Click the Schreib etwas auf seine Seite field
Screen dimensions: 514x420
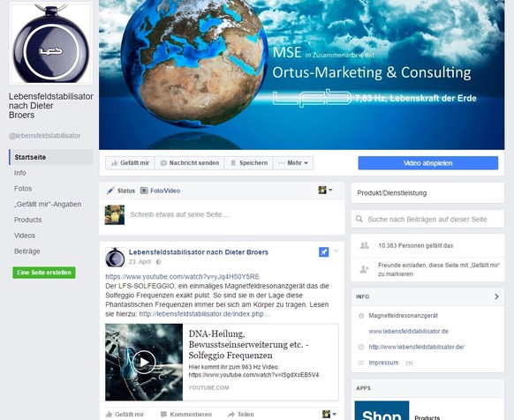(x=179, y=214)
